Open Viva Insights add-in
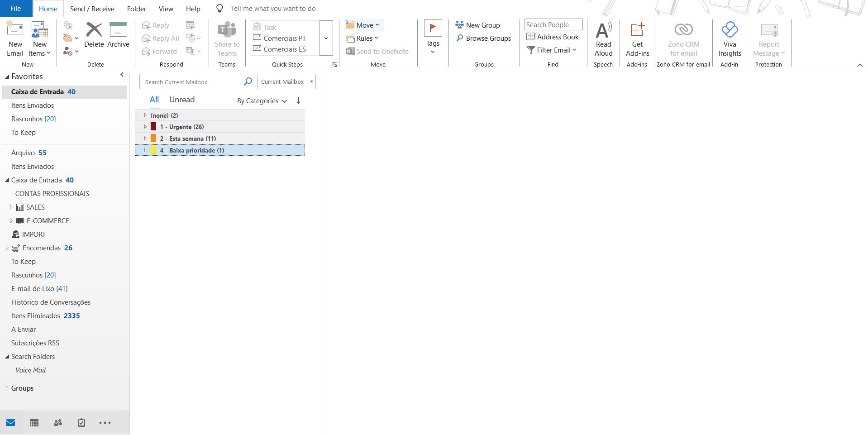The height and width of the screenshot is (435, 868). point(730,39)
